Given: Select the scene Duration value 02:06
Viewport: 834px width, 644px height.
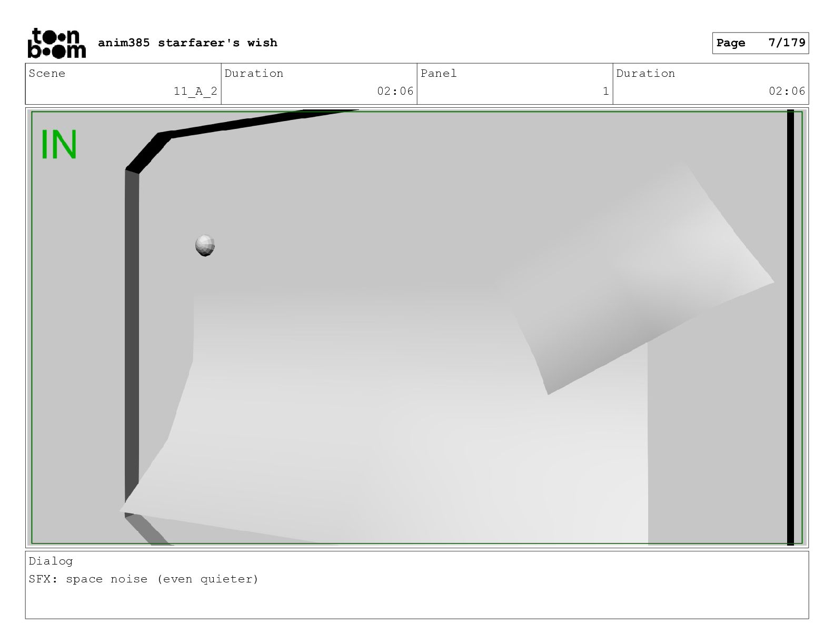Looking at the screenshot, I should [x=395, y=91].
